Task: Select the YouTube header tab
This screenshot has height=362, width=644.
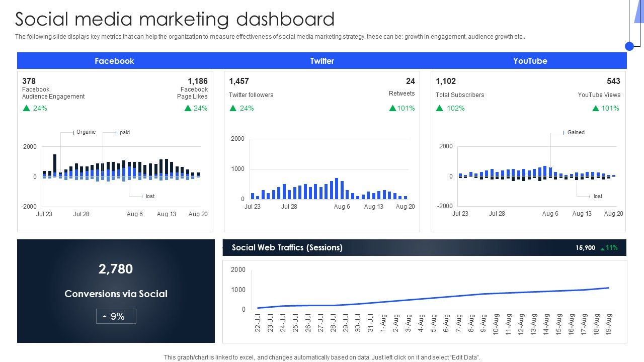Action: coord(530,61)
